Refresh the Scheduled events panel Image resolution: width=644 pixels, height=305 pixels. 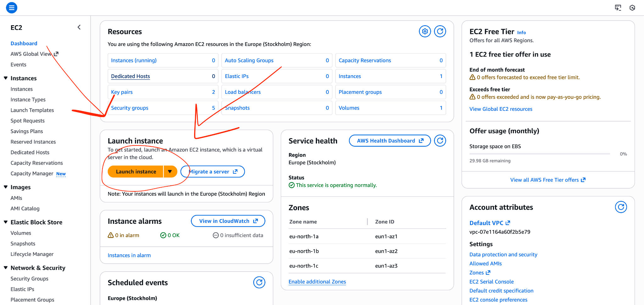(x=259, y=282)
